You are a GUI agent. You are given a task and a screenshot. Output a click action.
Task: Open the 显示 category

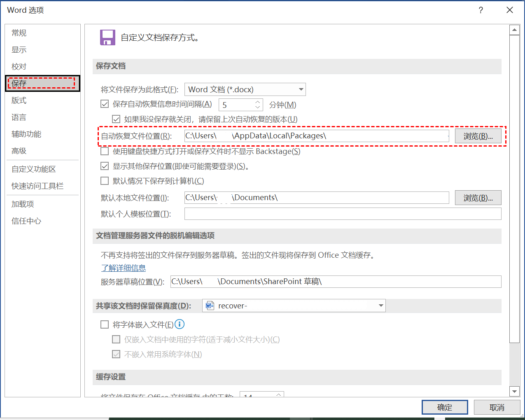click(19, 50)
